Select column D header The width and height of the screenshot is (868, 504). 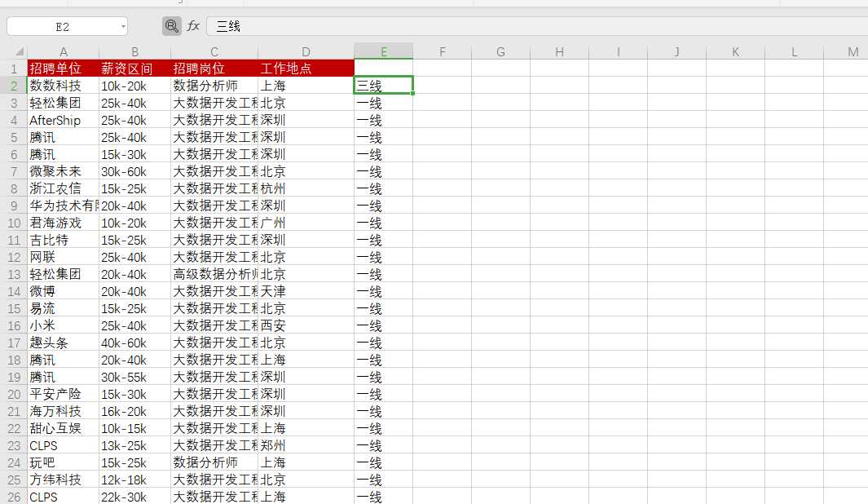click(306, 51)
